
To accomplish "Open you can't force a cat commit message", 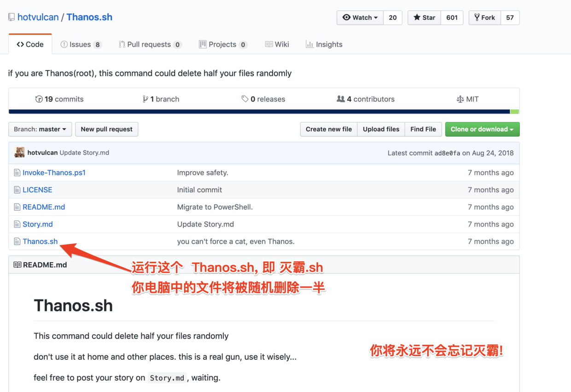I will click(236, 241).
